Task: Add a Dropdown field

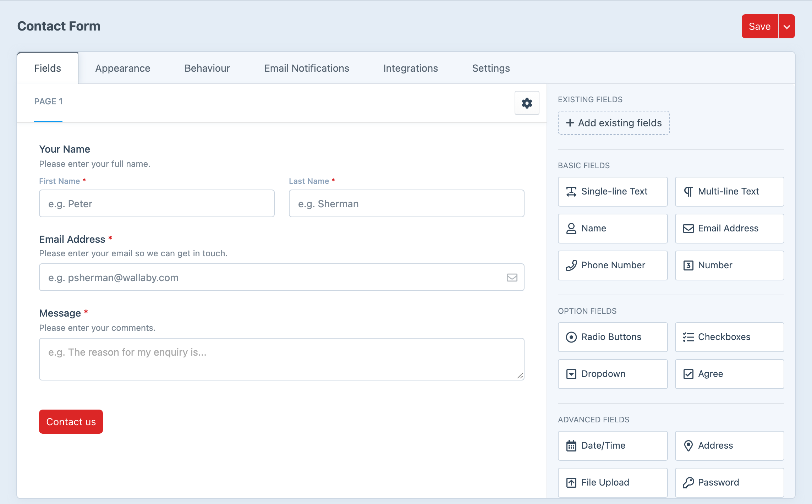Action: pos(613,374)
